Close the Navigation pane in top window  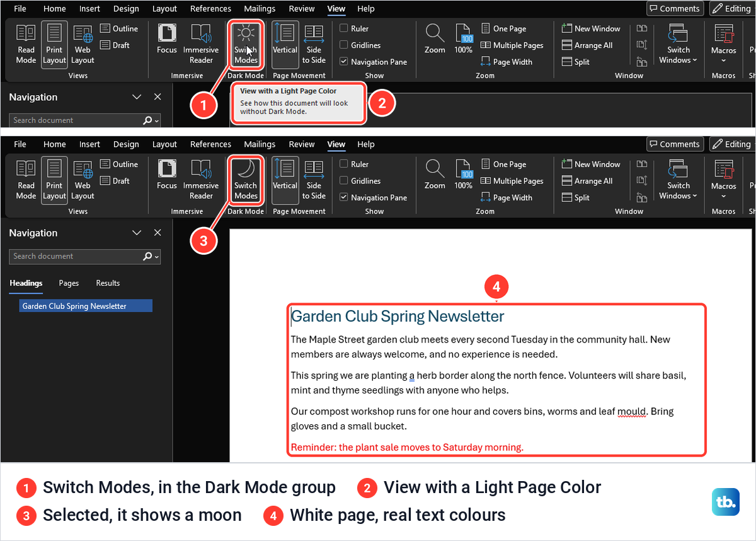tap(157, 97)
